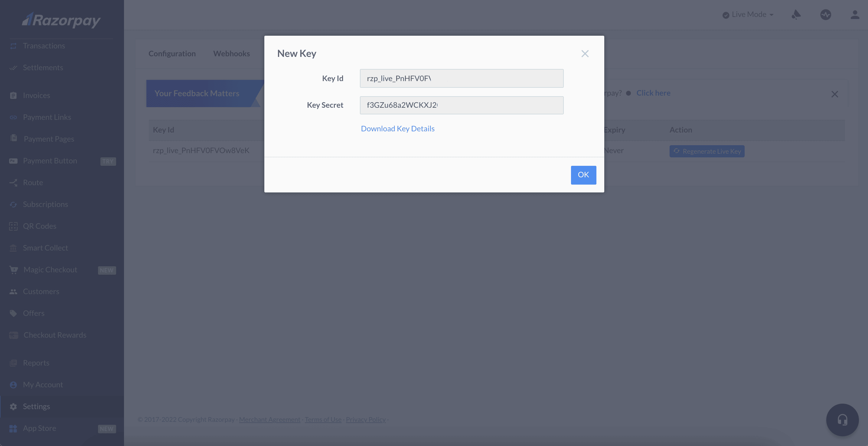Click the Payment Pages icon

click(x=14, y=138)
